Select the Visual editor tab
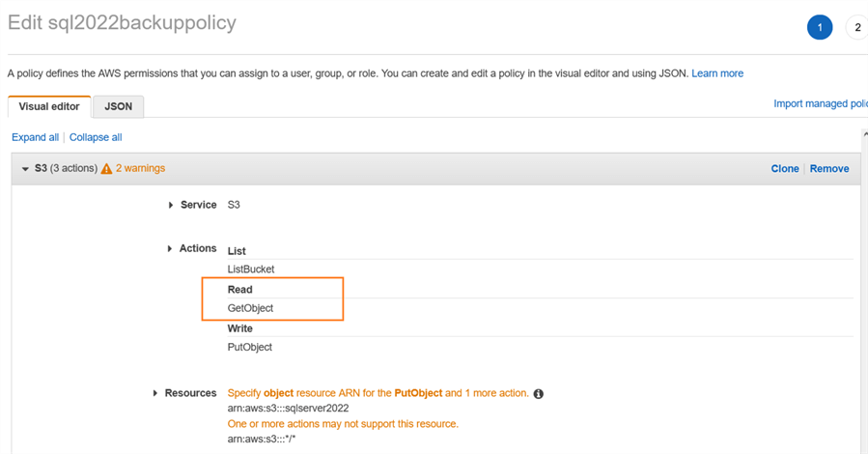 click(x=49, y=106)
